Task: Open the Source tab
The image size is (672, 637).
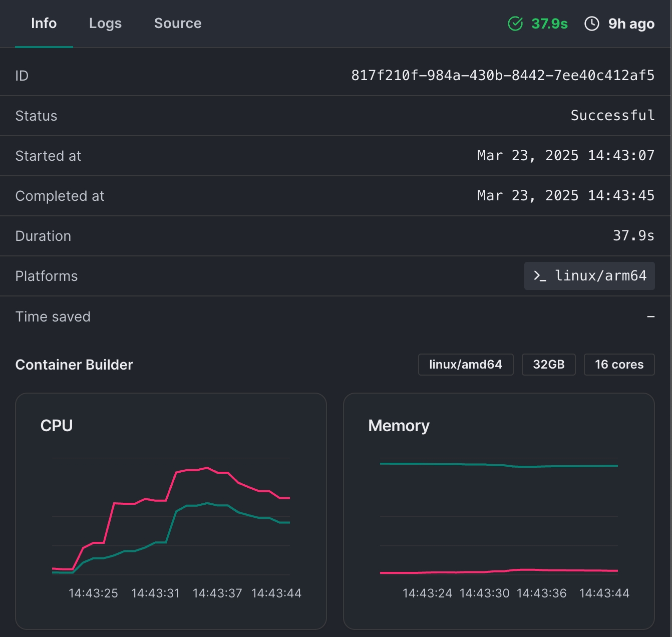Action: (178, 24)
